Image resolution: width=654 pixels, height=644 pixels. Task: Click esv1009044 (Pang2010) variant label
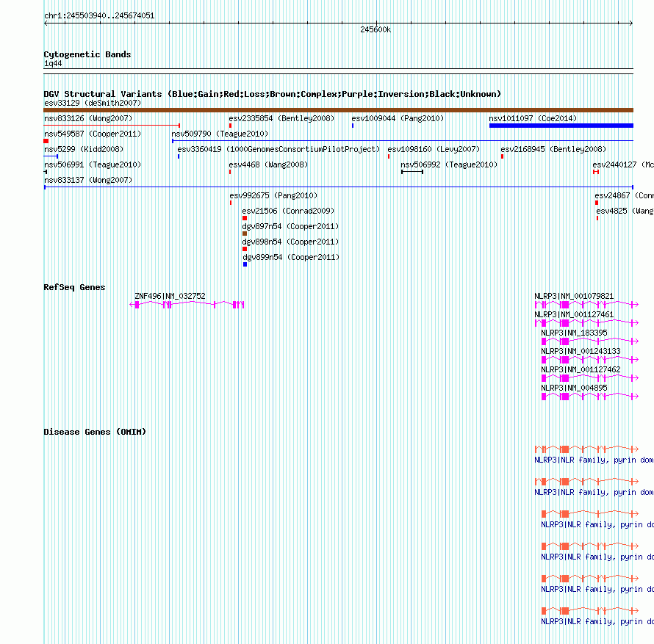[x=398, y=118]
